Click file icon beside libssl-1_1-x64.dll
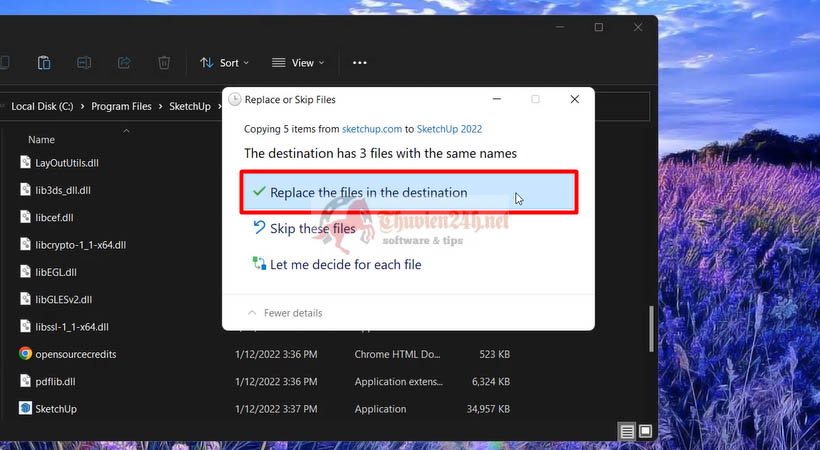 (x=25, y=326)
